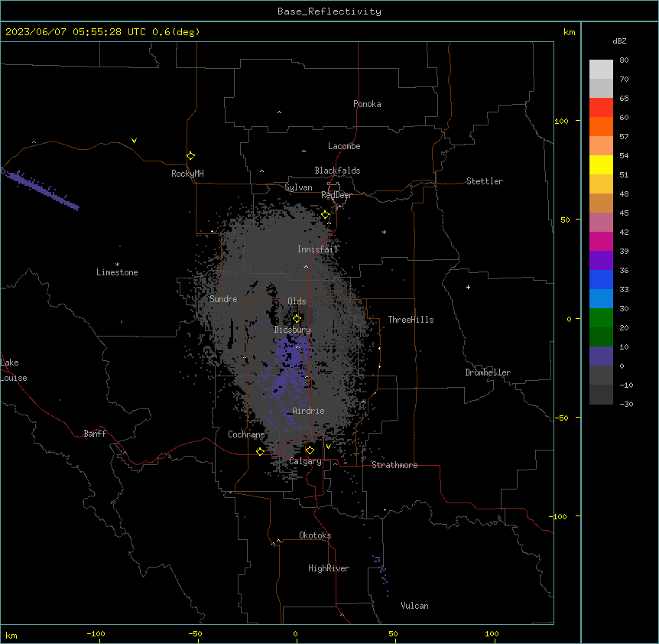The width and height of the screenshot is (659, 644).
Task: Pick the bright yellow 51-54 dBZ swatch
Action: click(x=601, y=164)
